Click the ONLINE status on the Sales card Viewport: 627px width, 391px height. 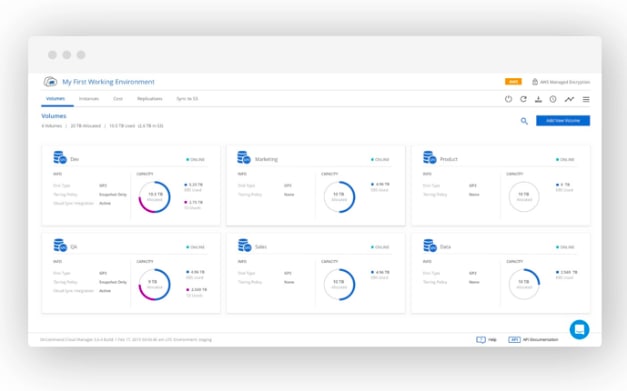[380, 247]
